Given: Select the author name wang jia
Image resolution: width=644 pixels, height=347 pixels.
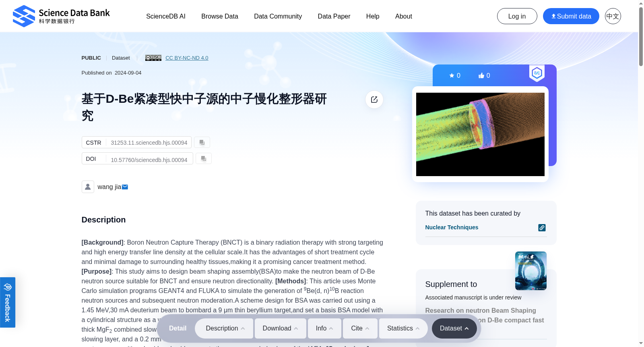Looking at the screenshot, I should [109, 187].
